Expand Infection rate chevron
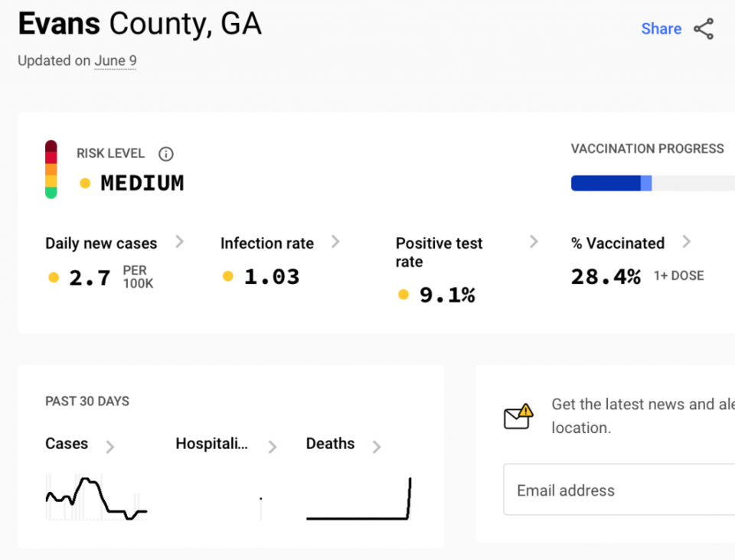735x560 pixels. pyautogui.click(x=335, y=242)
